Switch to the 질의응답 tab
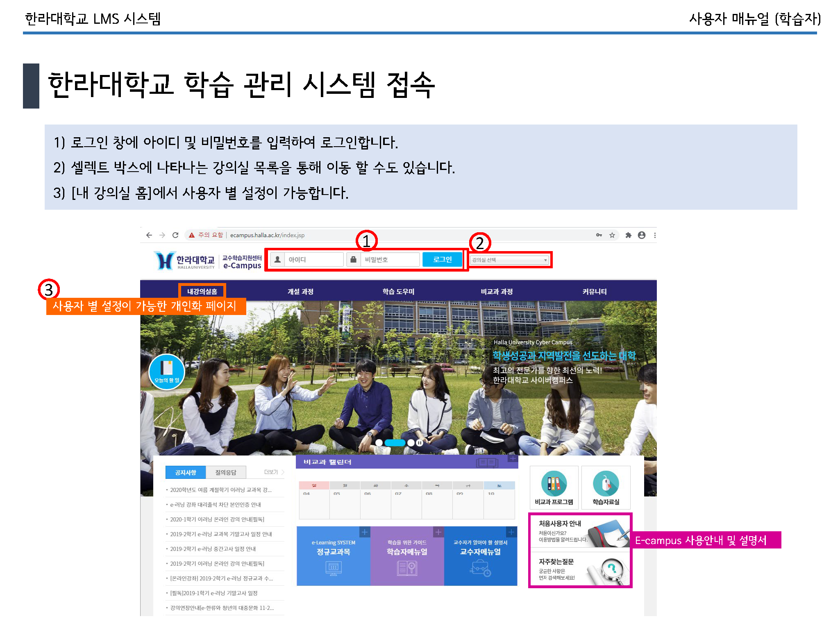 [x=226, y=473]
